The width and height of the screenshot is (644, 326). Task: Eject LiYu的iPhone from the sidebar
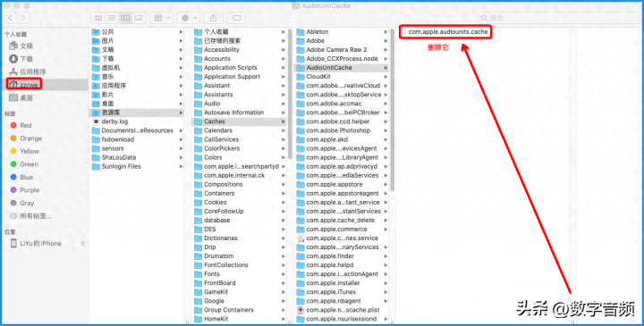(82, 243)
